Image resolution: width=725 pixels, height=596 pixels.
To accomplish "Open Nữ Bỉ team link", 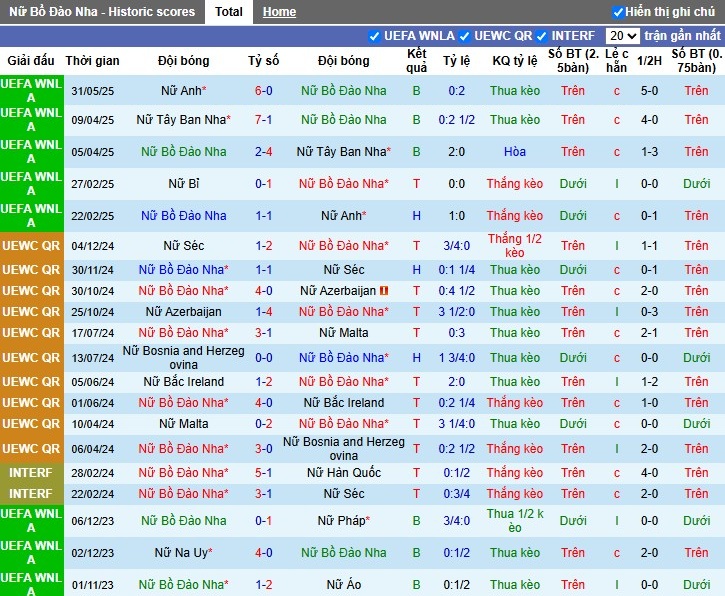I will [x=184, y=184].
